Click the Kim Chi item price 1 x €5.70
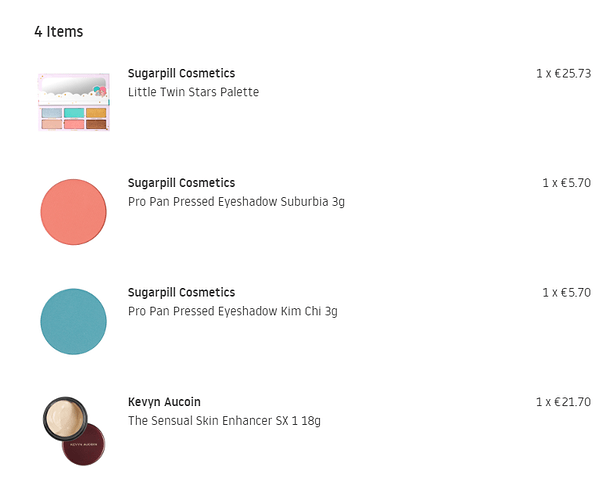The width and height of the screenshot is (613, 500). pos(566,292)
